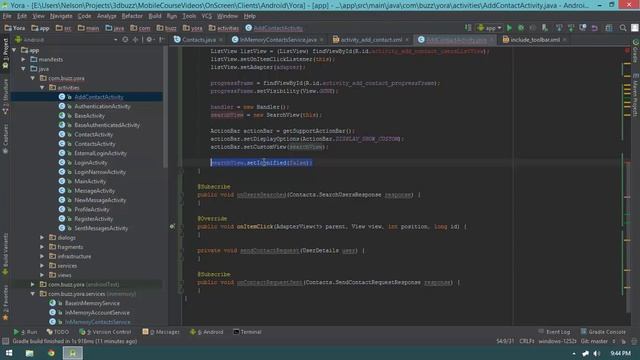Click the purple Undo arrow in toolbar
This screenshot has height=360, width=640.
[594, 28]
